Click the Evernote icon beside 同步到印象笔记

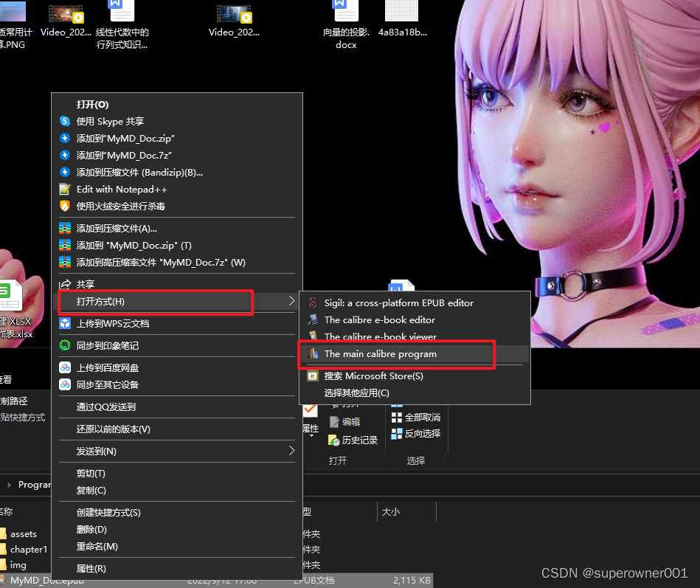click(65, 345)
